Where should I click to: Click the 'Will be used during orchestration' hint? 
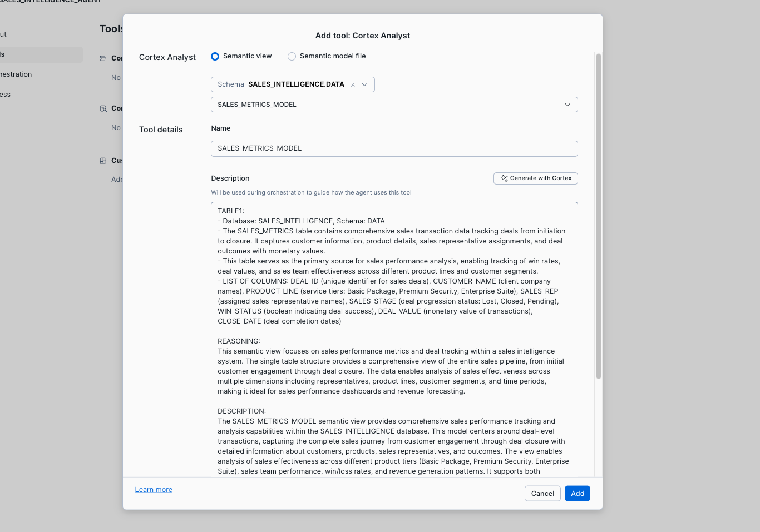pos(312,193)
